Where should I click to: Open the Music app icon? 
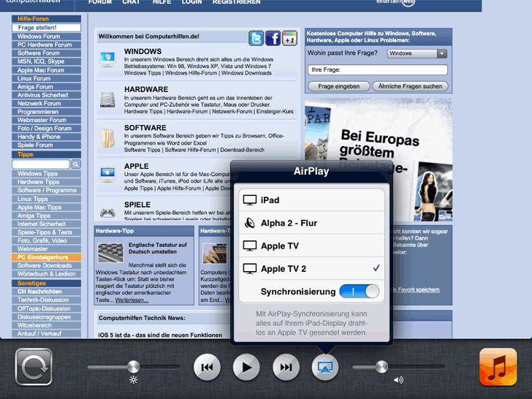498,367
